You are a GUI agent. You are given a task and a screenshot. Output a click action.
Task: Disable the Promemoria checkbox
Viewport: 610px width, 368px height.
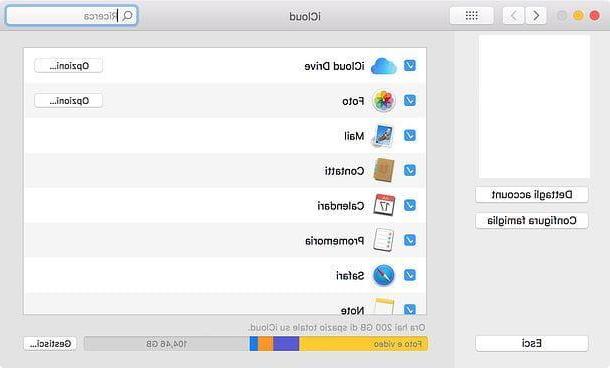tap(410, 240)
